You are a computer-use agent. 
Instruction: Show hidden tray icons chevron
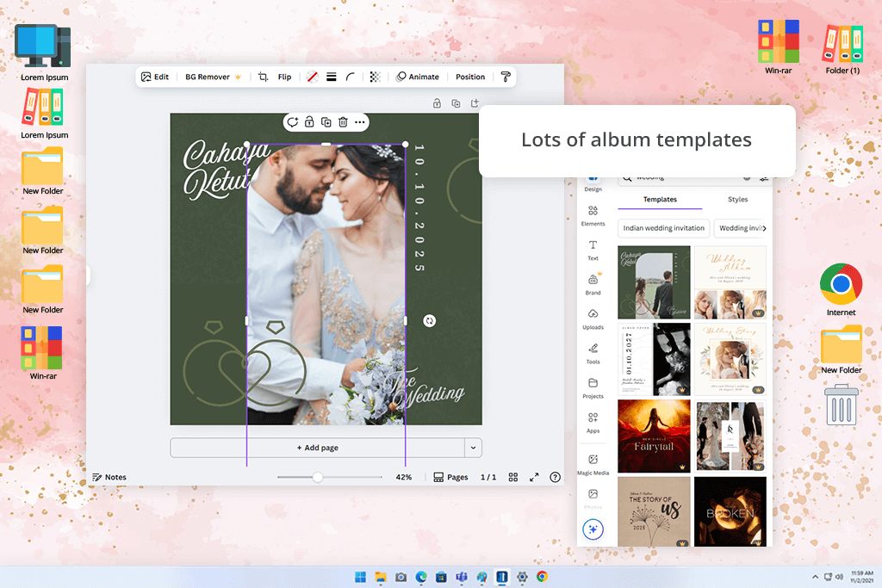[x=815, y=577]
